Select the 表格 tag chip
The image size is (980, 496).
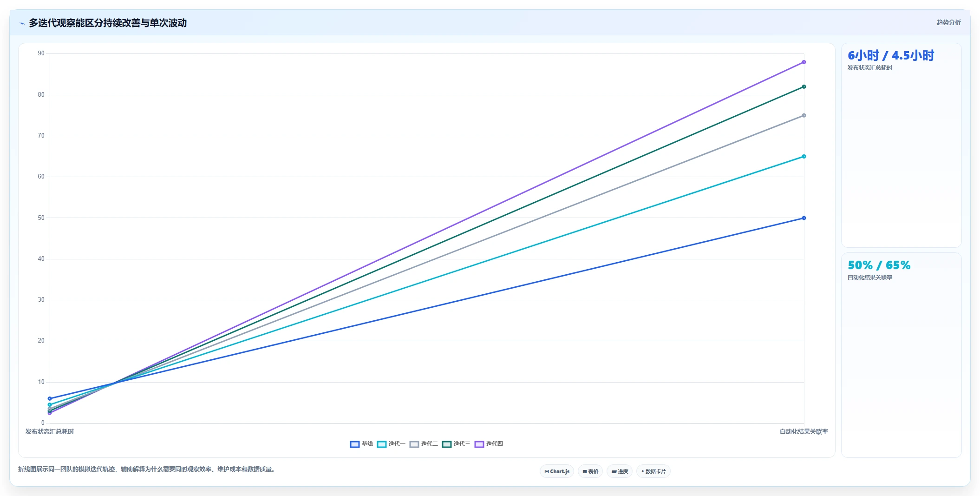590,471
